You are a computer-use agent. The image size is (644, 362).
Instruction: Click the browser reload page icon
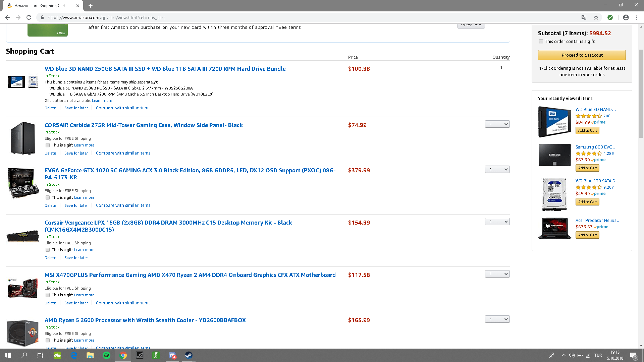29,17
